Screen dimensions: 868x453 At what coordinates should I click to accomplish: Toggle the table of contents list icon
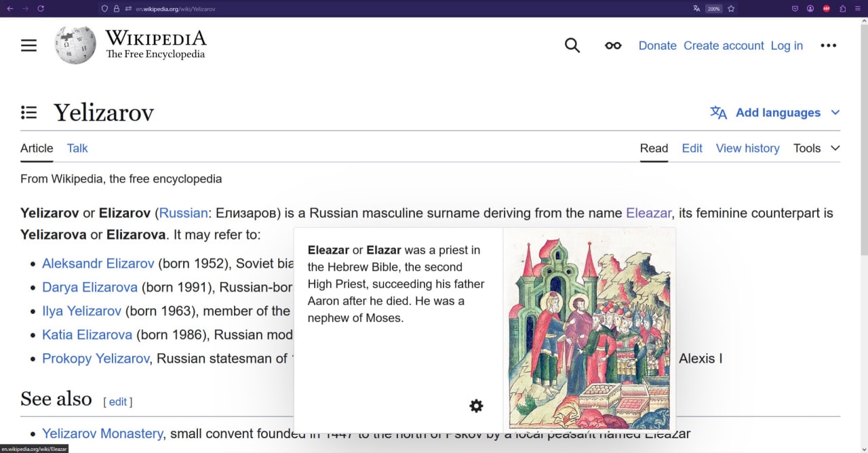pyautogui.click(x=28, y=113)
